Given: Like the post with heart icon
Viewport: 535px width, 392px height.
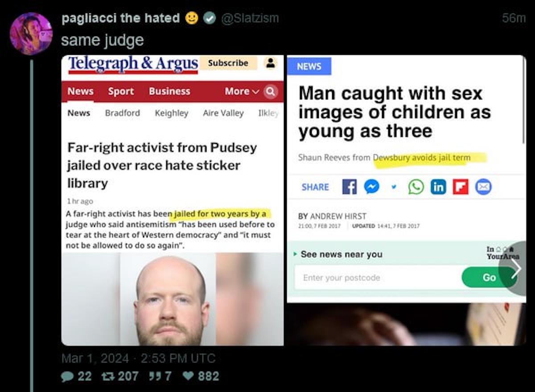Looking at the screenshot, I should tap(189, 376).
